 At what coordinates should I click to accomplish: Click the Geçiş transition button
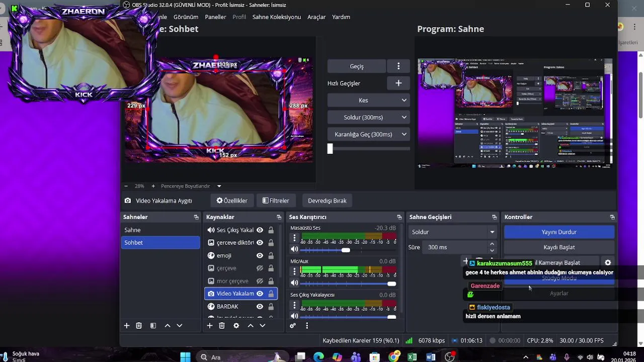click(357, 66)
